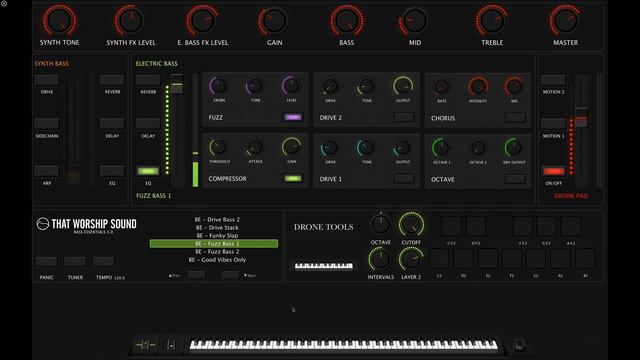The height and width of the screenshot is (360, 640).
Task: Enable the ARP button
Action: pyautogui.click(x=47, y=171)
